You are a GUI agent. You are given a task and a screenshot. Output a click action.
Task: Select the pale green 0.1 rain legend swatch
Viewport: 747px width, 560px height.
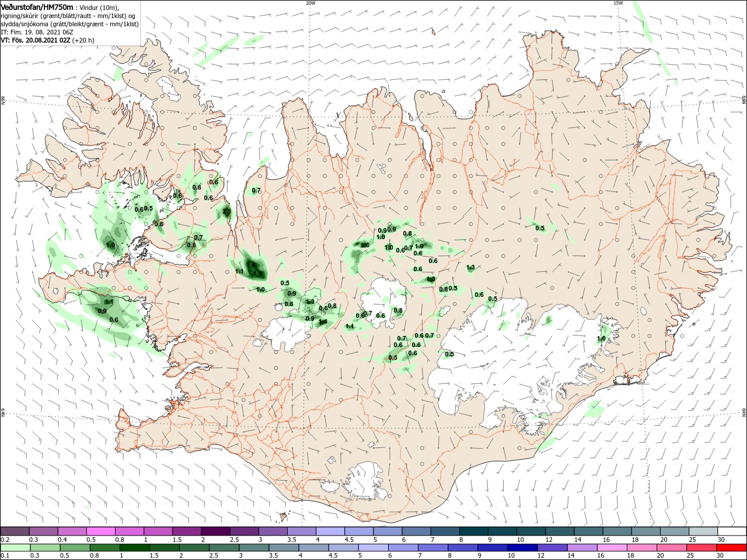(x=15, y=548)
